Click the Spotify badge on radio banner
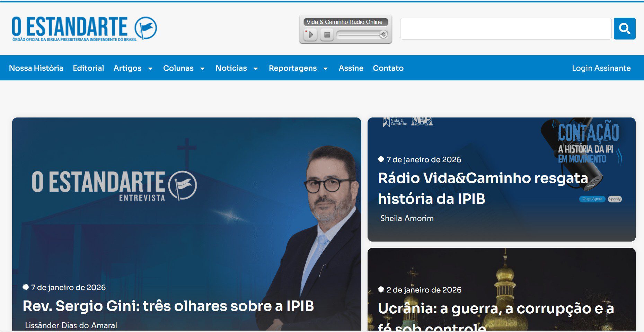The image size is (644, 332). pyautogui.click(x=615, y=199)
